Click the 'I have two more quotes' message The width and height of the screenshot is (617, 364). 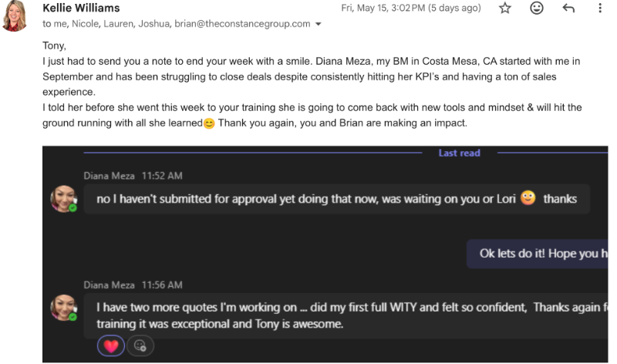346,315
